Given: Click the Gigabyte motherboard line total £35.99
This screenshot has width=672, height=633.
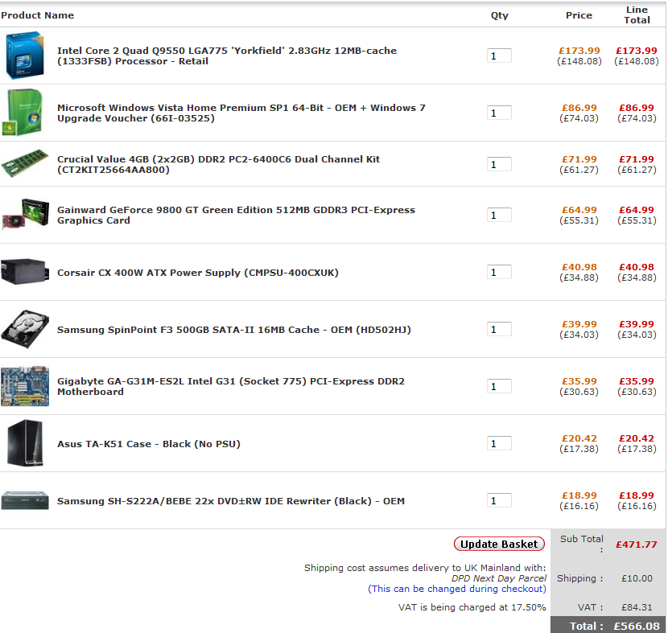Looking at the screenshot, I should tap(637, 381).
